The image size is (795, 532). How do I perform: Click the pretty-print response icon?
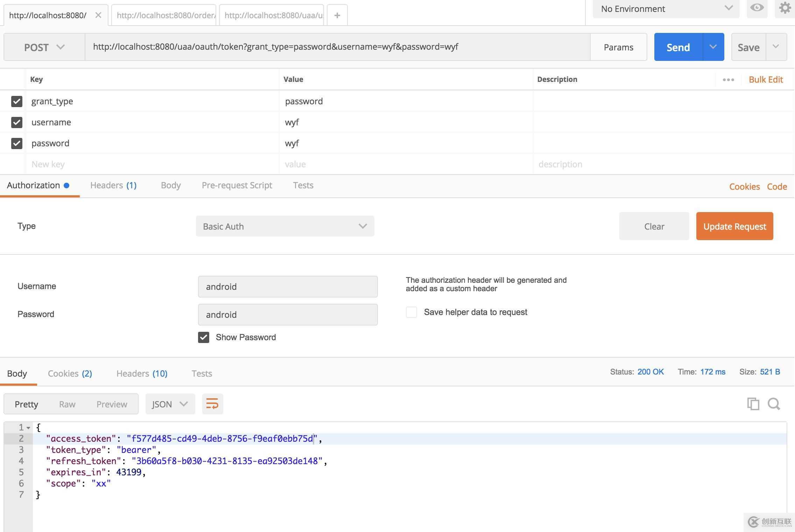click(x=212, y=404)
